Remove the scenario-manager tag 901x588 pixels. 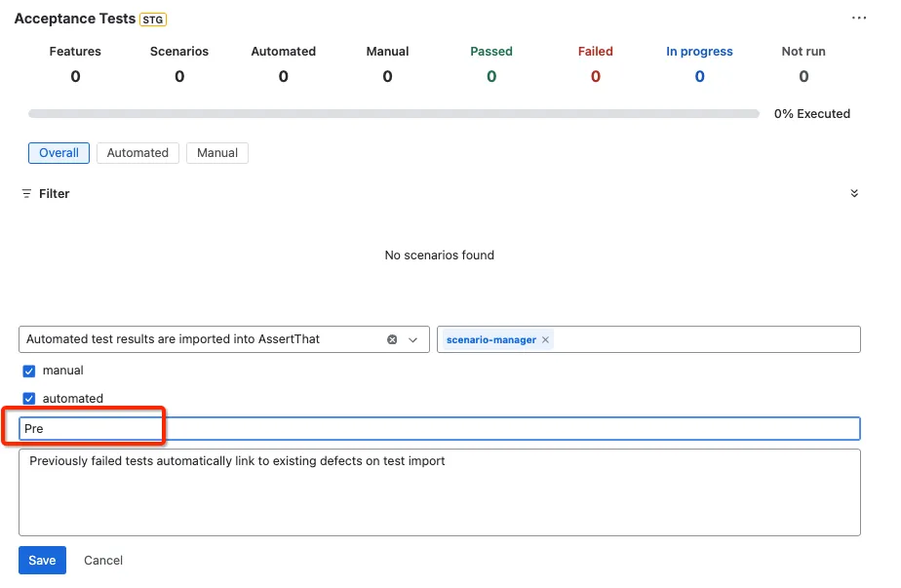click(x=545, y=339)
